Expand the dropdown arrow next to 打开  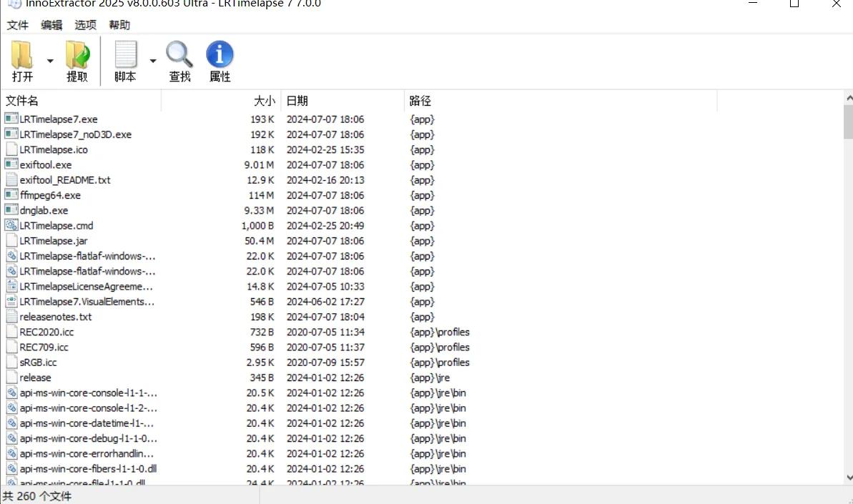[50, 61]
